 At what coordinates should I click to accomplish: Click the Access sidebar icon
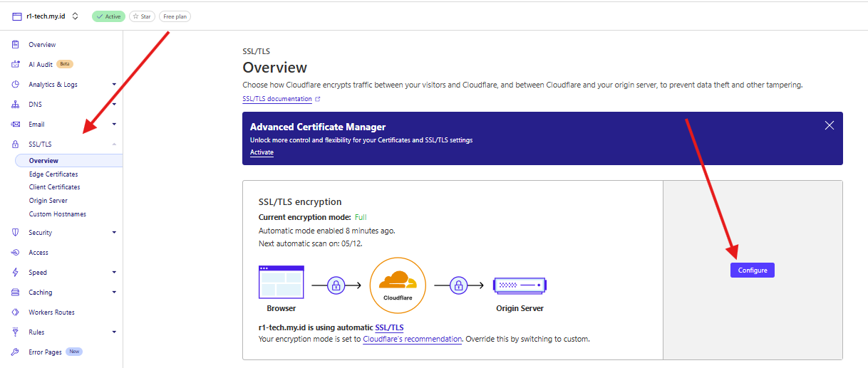pos(16,253)
